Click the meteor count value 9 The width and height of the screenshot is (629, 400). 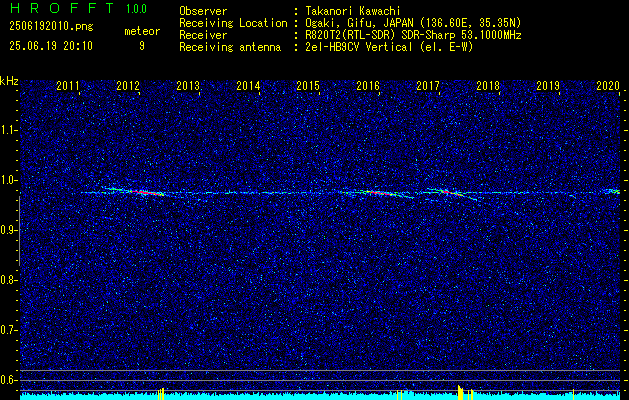coord(142,46)
